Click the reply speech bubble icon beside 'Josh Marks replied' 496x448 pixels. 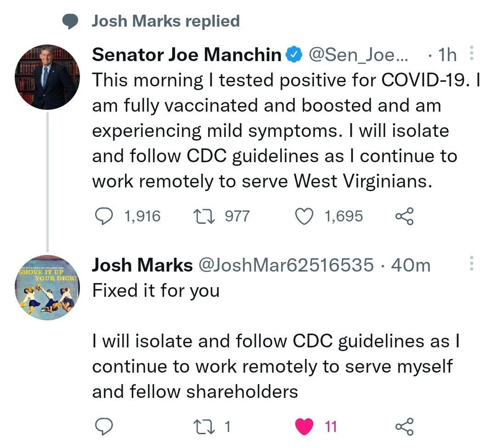69,20
